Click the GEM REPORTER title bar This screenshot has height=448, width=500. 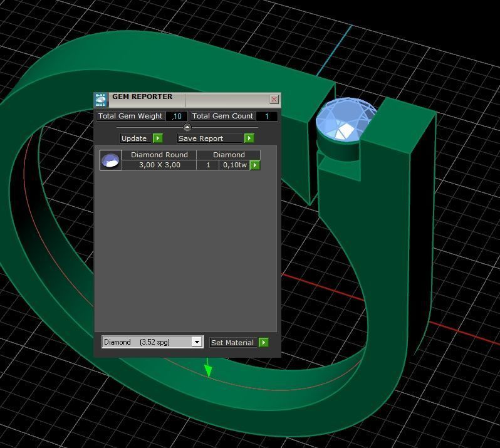tap(188, 100)
